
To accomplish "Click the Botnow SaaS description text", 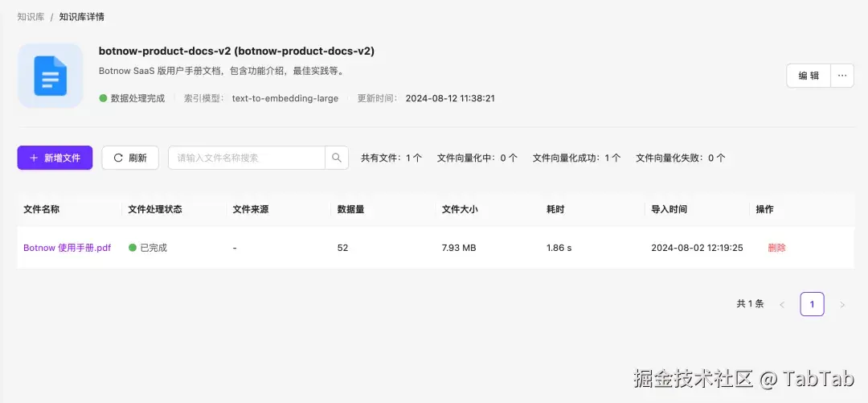I will (223, 71).
